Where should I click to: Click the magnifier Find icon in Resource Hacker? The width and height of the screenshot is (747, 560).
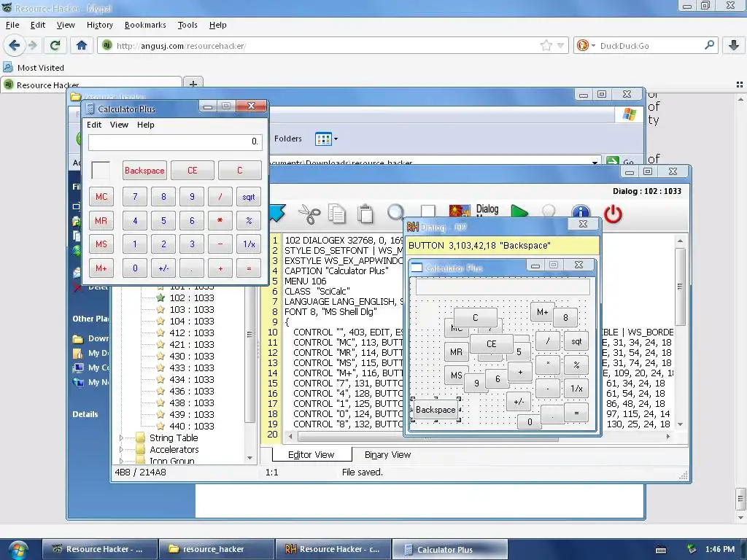point(395,212)
